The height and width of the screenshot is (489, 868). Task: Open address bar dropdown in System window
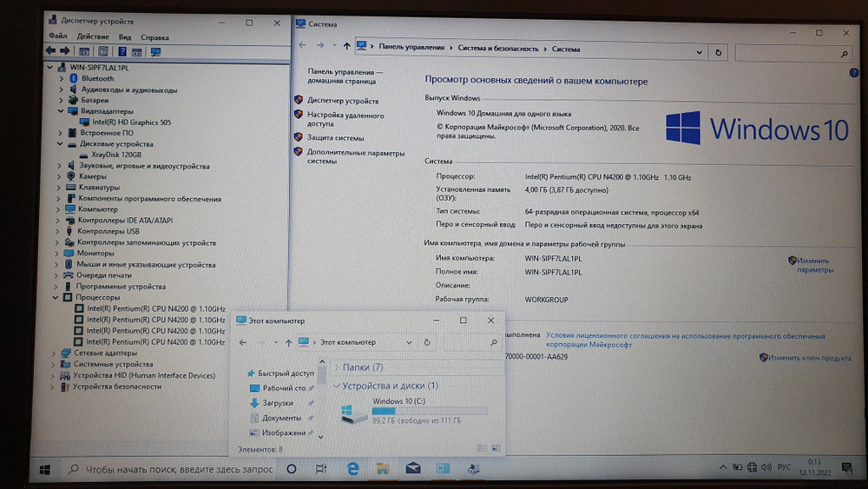point(699,52)
